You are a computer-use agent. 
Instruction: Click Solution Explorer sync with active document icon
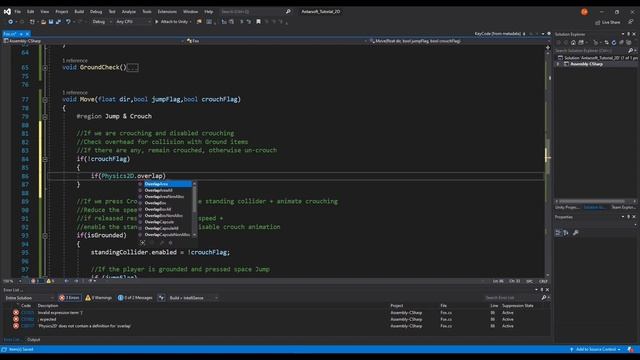(606, 42)
